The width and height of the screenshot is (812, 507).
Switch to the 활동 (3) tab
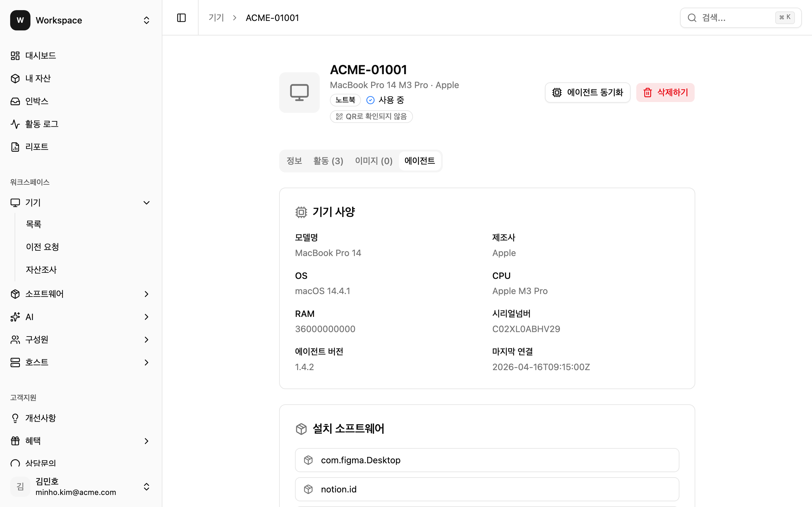[328, 161]
